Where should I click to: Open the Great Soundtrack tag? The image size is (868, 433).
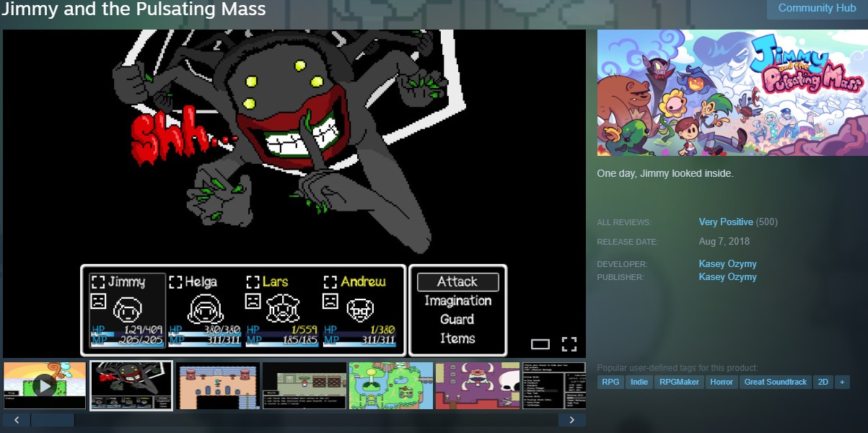pos(776,382)
